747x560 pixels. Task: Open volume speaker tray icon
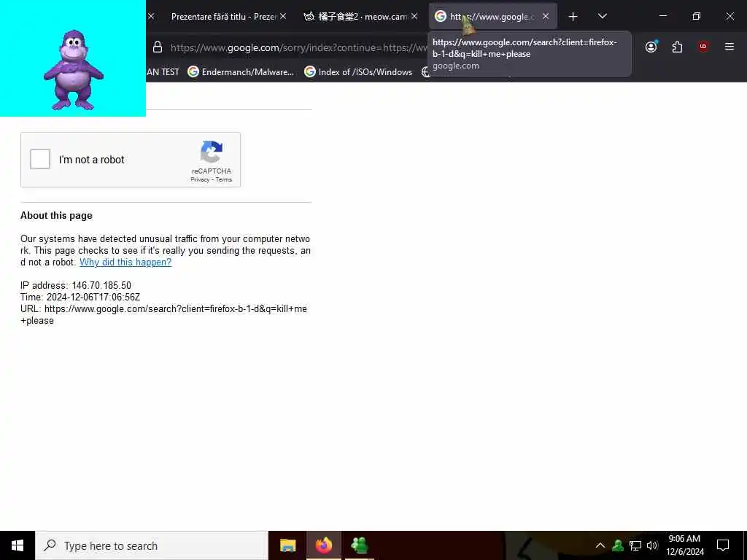click(x=652, y=545)
